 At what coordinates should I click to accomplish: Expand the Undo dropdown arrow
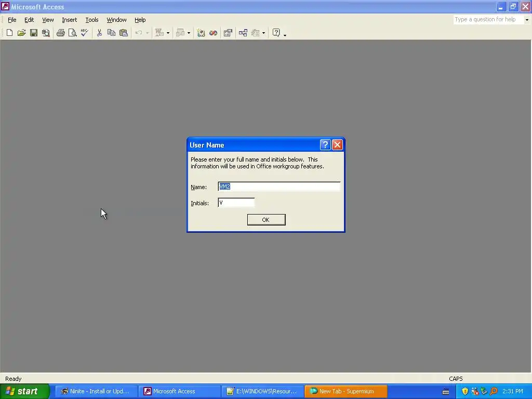pos(147,33)
